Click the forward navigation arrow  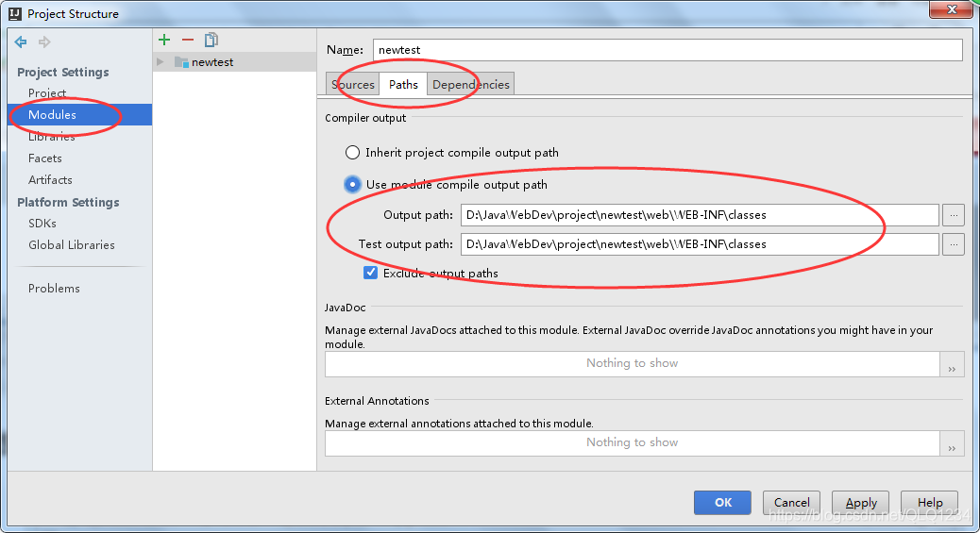43,42
